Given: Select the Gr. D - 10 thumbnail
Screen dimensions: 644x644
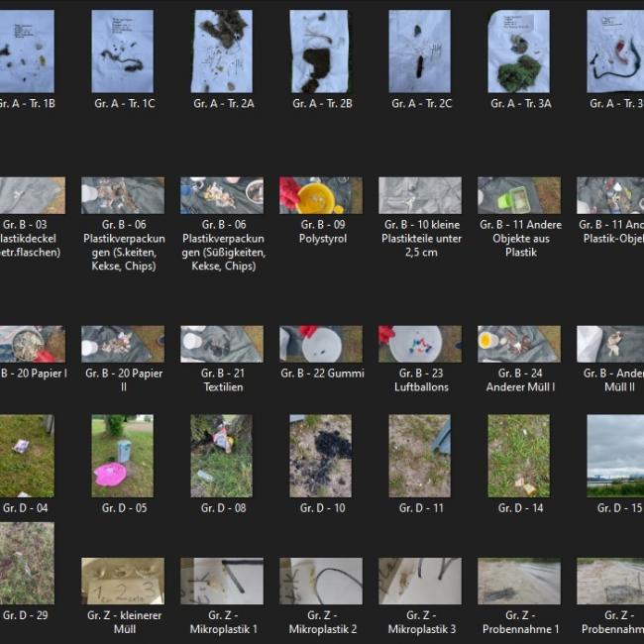Looking at the screenshot, I should [x=321, y=456].
